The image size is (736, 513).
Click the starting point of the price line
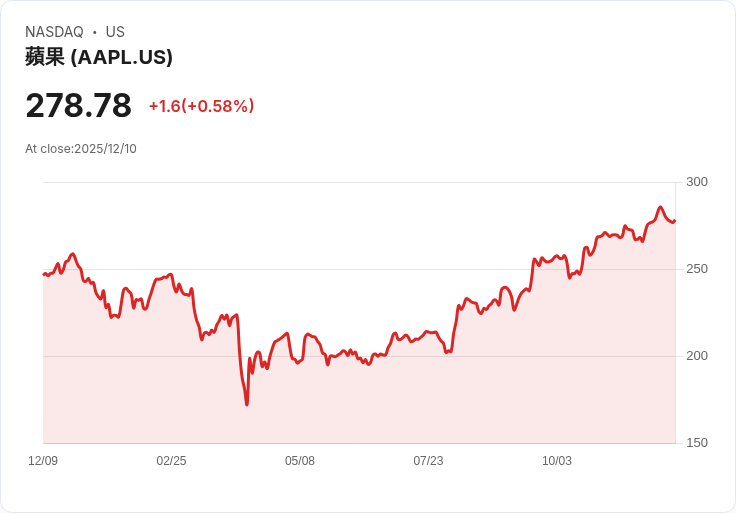tap(44, 274)
